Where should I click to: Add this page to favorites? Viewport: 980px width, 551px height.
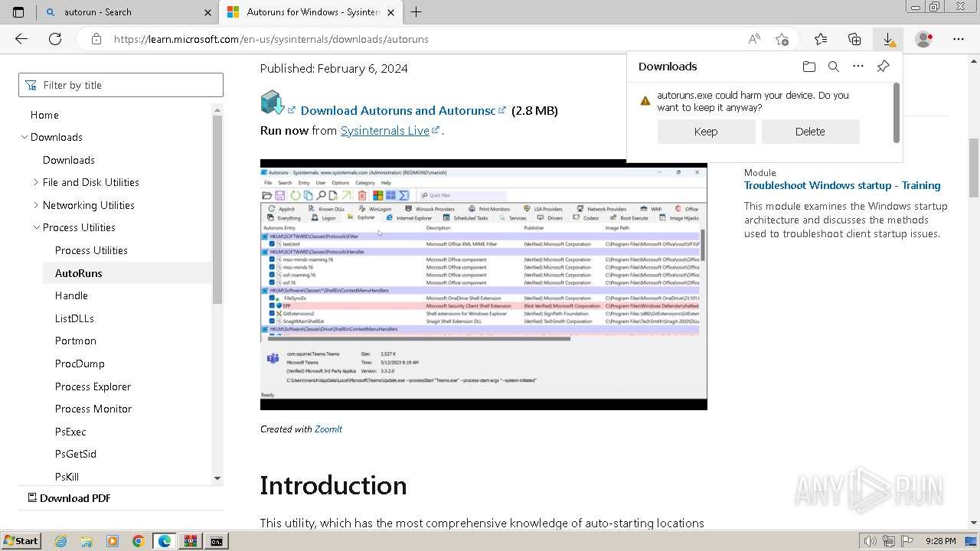[x=782, y=39]
